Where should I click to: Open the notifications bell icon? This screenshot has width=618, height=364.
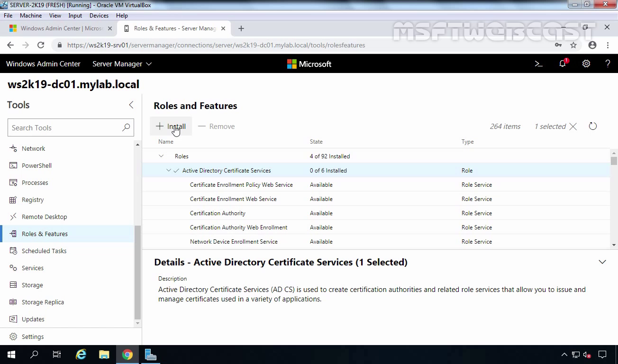tap(563, 64)
